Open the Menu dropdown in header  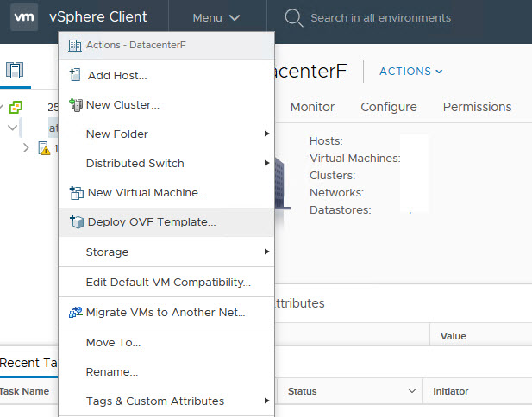(x=216, y=17)
